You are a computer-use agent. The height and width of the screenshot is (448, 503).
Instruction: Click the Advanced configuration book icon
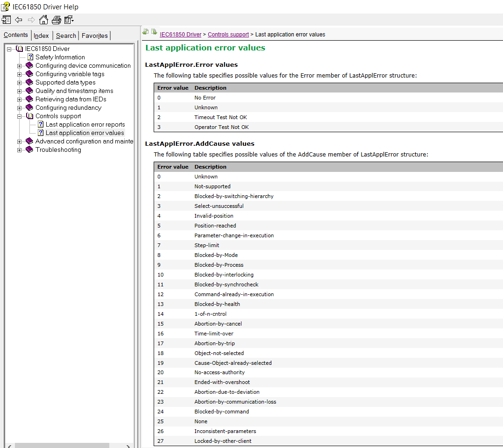[x=29, y=141]
